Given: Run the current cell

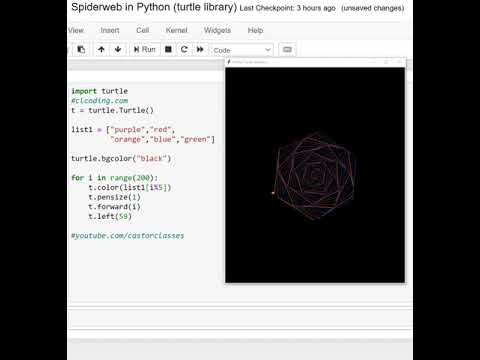Looking at the screenshot, I should (x=145, y=49).
